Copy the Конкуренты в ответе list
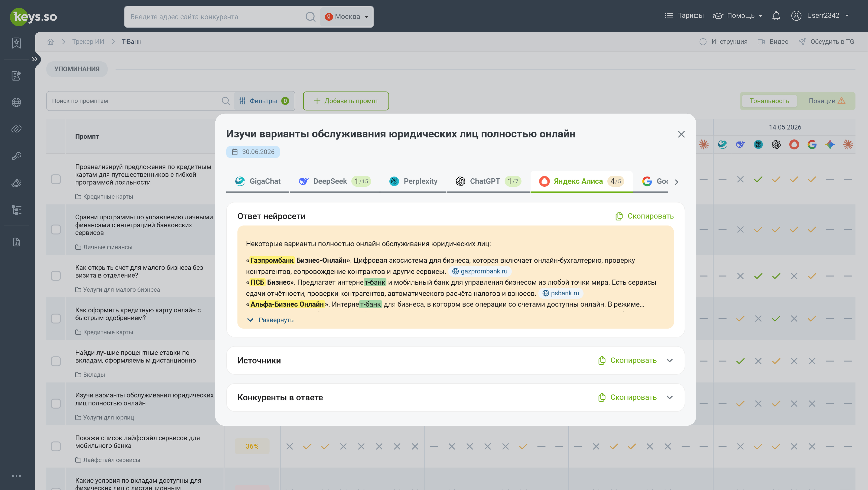The image size is (868, 490). pyautogui.click(x=627, y=398)
